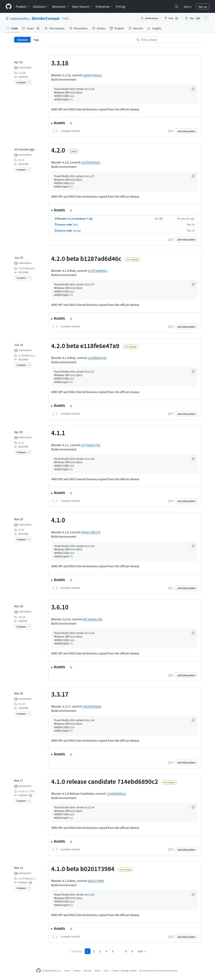Open the search icon in top bar
The image size is (215, 980).
[176, 6]
